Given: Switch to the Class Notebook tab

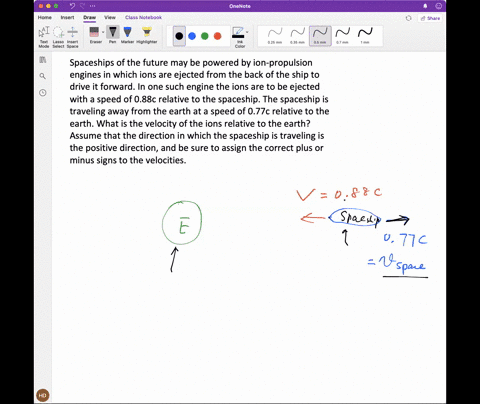Looking at the screenshot, I should click(x=143, y=17).
